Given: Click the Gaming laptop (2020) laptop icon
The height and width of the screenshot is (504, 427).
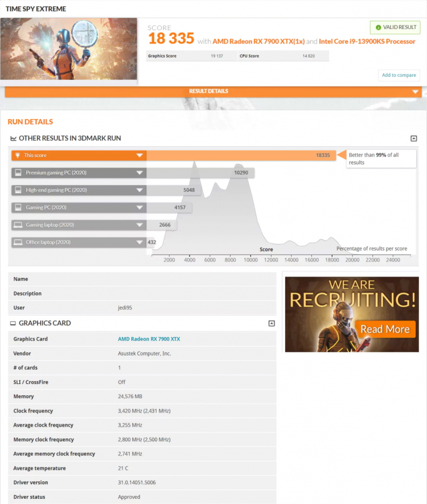Looking at the screenshot, I should tap(18, 225).
